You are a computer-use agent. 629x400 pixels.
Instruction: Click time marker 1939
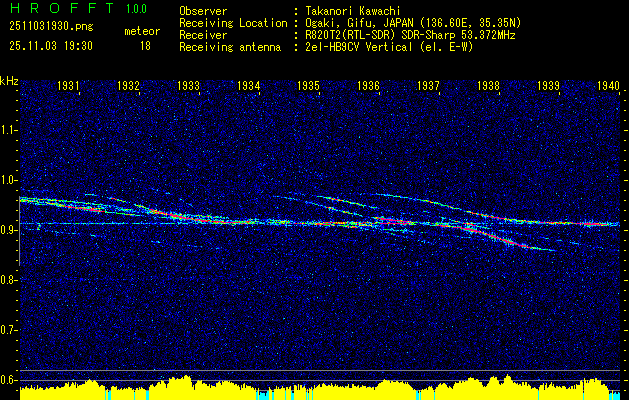click(x=548, y=86)
